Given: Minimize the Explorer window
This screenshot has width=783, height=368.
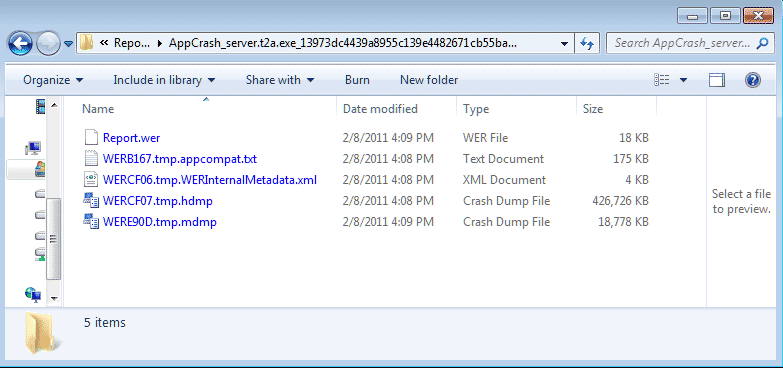Looking at the screenshot, I should pos(691,16).
